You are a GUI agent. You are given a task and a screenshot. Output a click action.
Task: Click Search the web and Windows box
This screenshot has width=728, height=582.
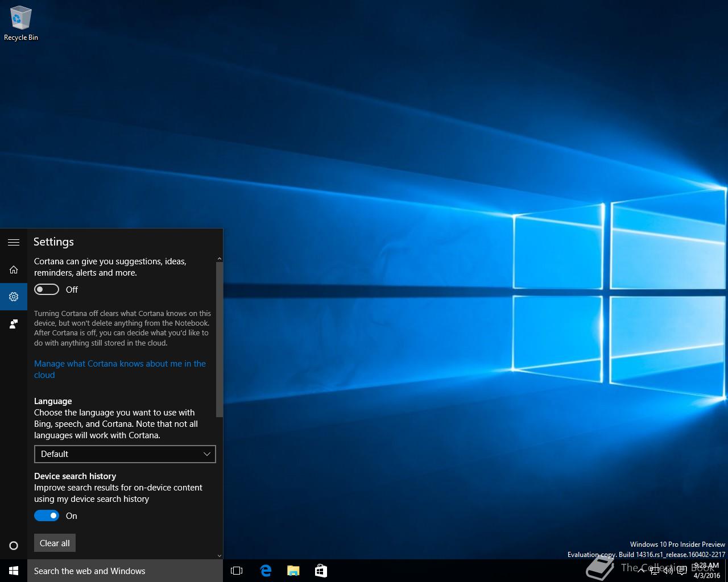[125, 571]
